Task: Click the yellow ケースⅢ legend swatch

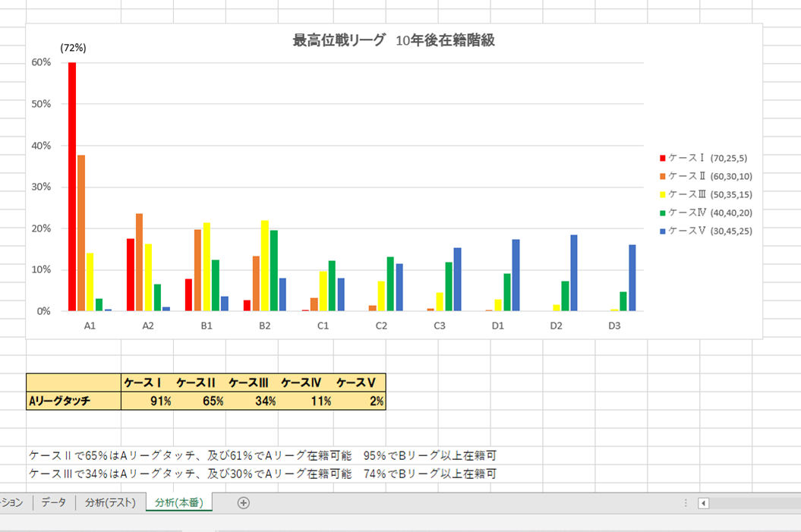Action: [x=663, y=194]
